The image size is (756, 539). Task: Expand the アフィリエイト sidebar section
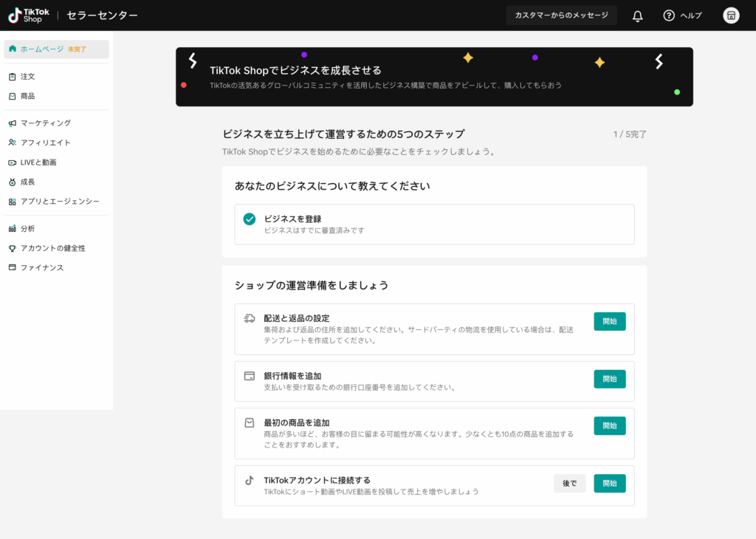(45, 143)
